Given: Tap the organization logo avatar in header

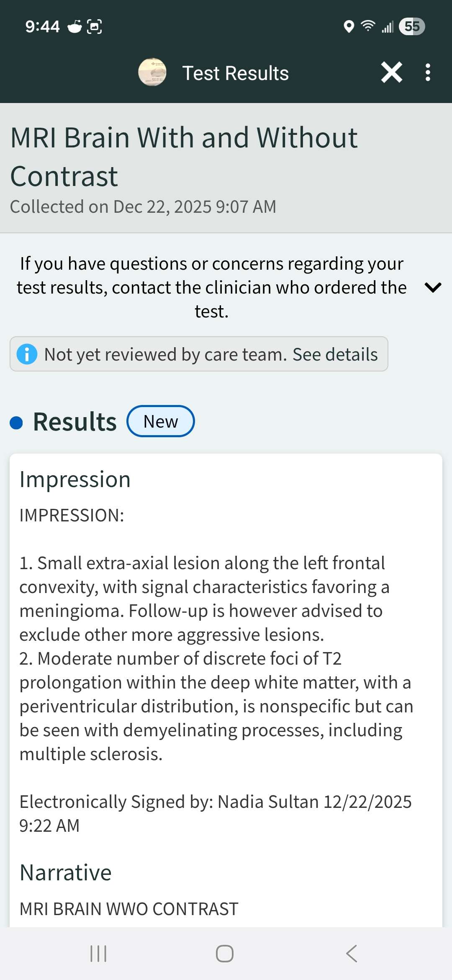Looking at the screenshot, I should tap(152, 72).
